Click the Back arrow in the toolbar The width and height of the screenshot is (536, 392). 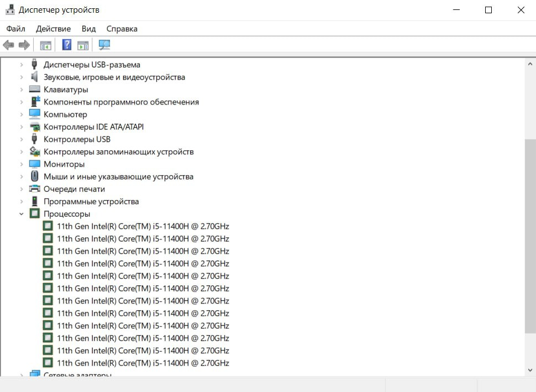(x=8, y=45)
